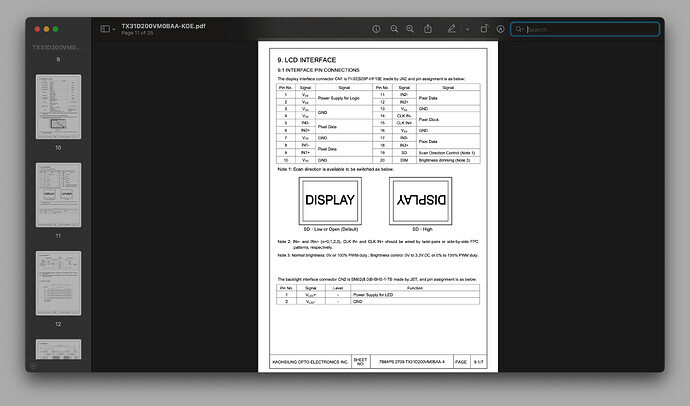
Task: Open the document Inspector info icon
Action: pyautogui.click(x=376, y=29)
